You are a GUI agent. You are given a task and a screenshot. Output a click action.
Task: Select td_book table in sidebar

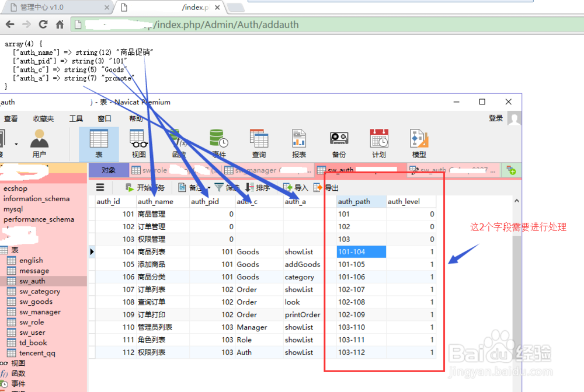(33, 342)
